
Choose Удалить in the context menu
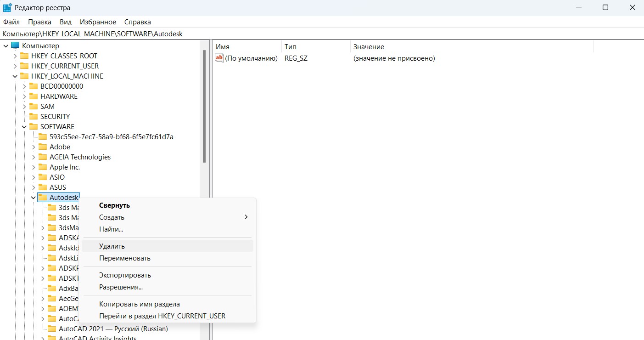[112, 246]
